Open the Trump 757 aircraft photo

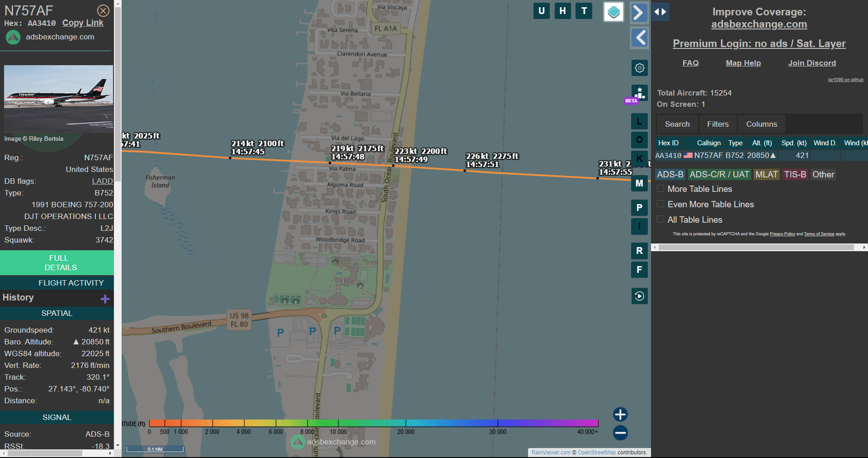pyautogui.click(x=58, y=99)
